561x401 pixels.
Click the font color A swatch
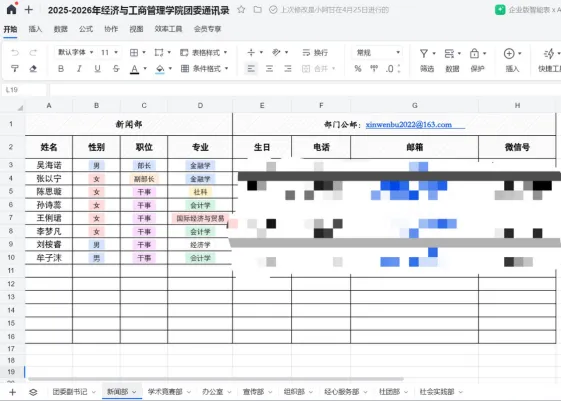[x=135, y=69]
